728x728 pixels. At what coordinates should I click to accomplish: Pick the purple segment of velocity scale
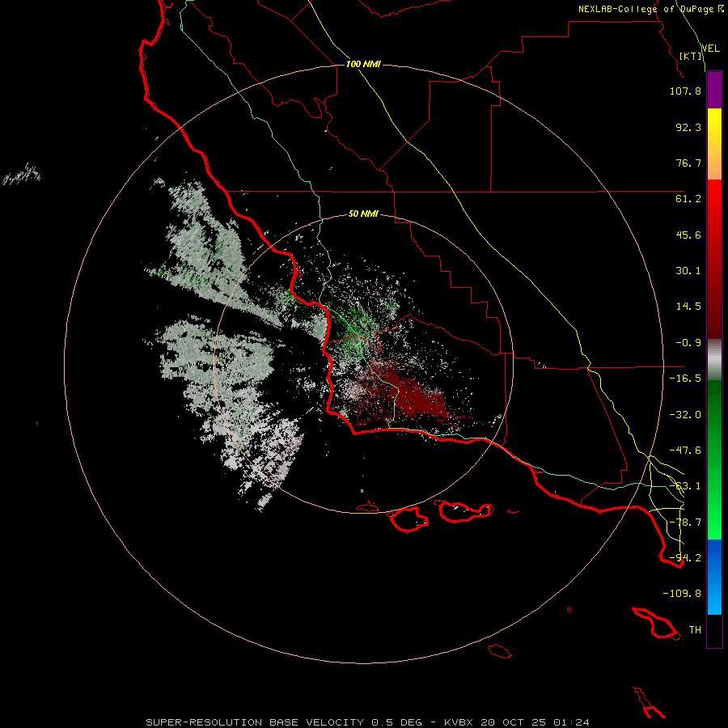pos(714,91)
